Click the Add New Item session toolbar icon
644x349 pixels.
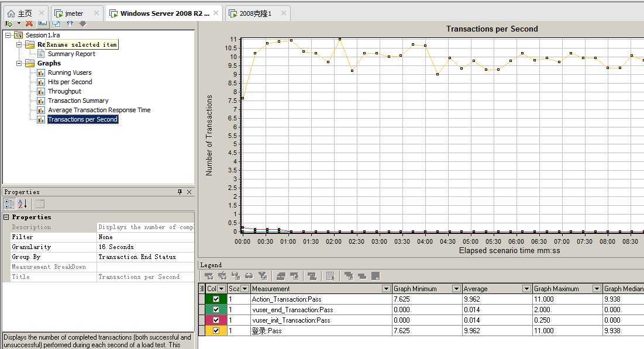click(x=9, y=24)
